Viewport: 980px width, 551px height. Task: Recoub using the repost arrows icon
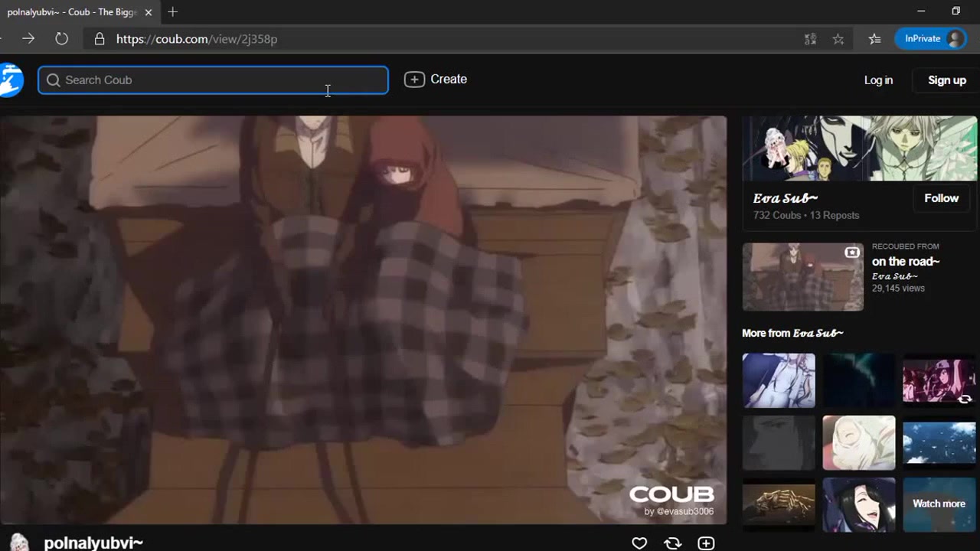click(x=673, y=543)
